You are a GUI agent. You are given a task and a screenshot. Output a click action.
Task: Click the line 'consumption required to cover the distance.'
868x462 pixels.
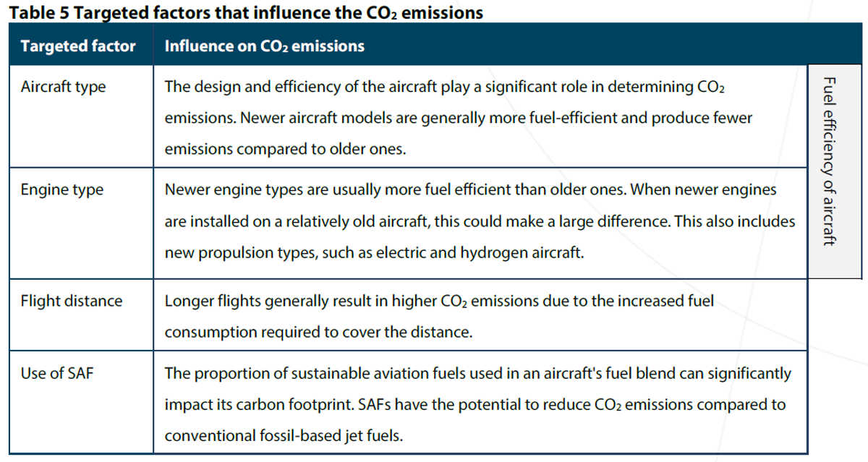(318, 332)
